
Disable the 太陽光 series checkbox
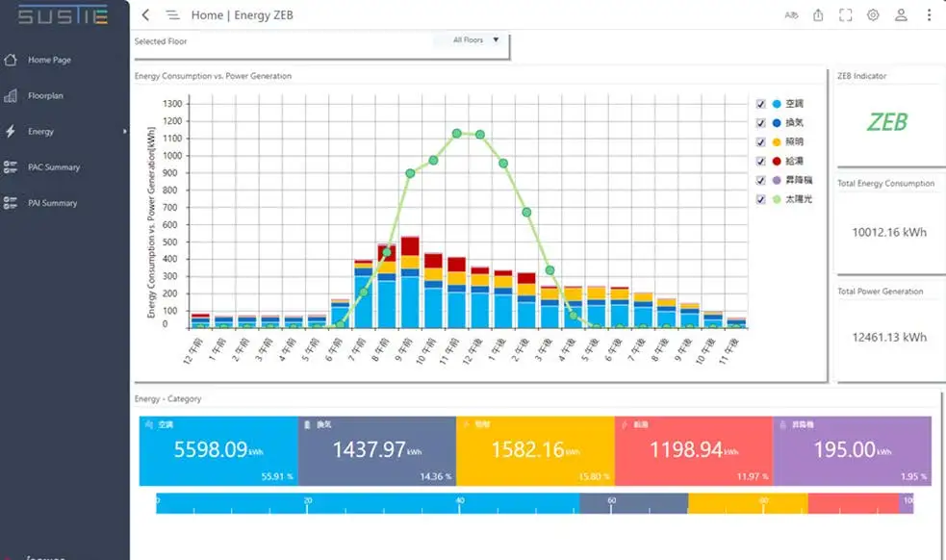760,199
